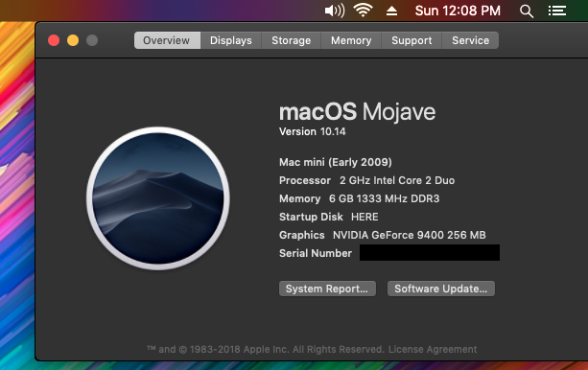The width and height of the screenshot is (588, 370).
Task: Open the License Agreement link
Action: click(433, 349)
